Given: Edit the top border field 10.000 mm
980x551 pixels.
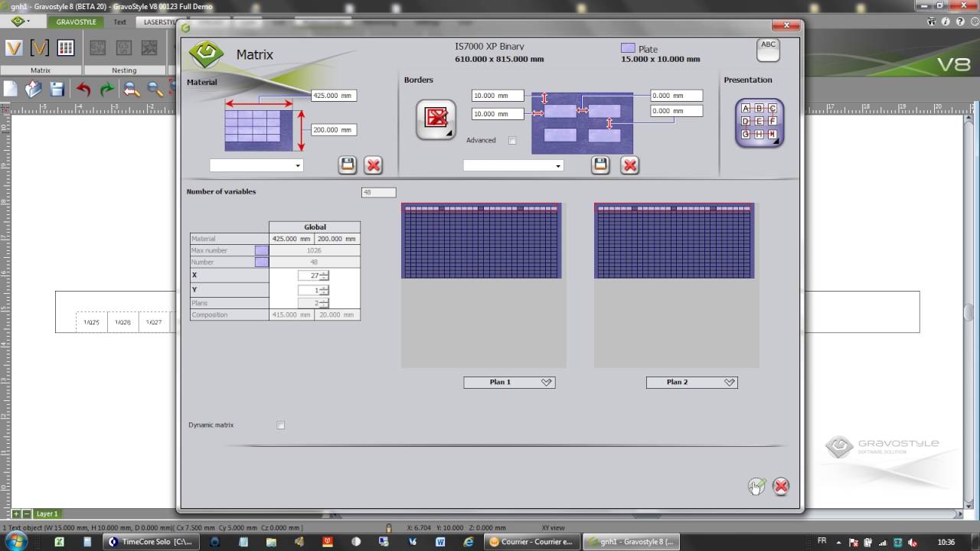Looking at the screenshot, I should pos(498,96).
